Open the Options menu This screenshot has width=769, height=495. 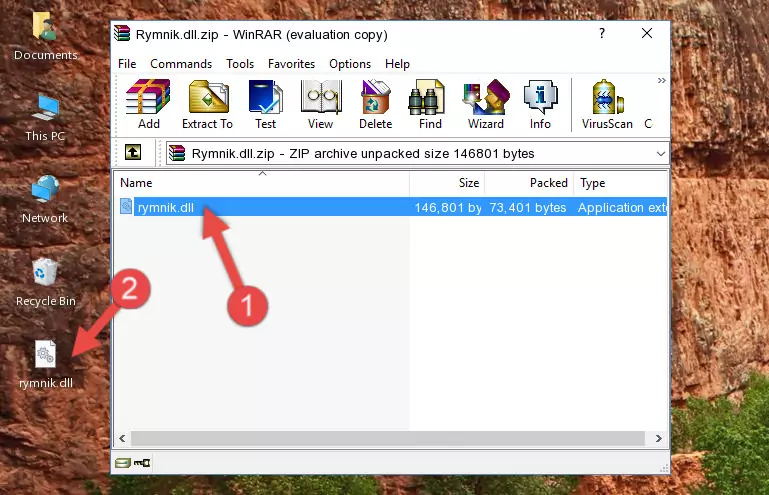(x=350, y=64)
